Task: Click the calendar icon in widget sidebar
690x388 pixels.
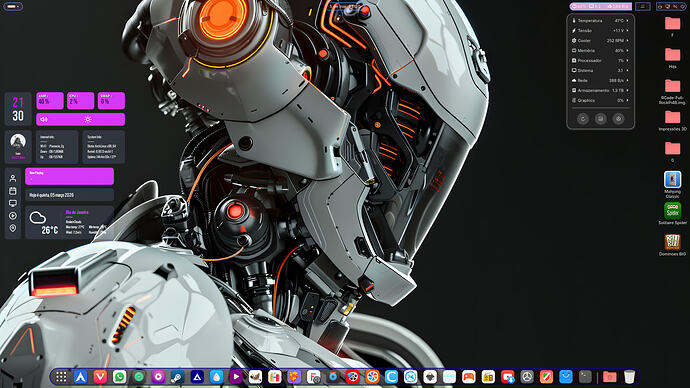Action: (13, 191)
